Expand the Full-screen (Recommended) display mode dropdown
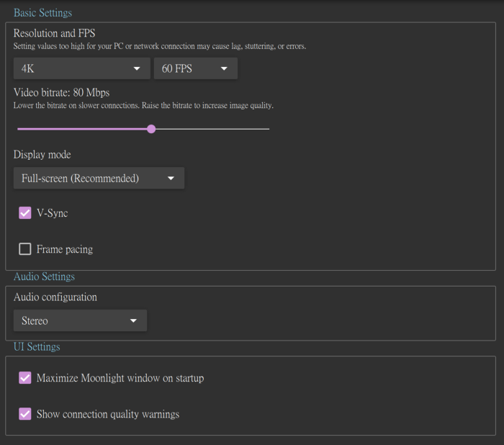Image resolution: width=504 pixels, height=445 pixels. pyautogui.click(x=99, y=178)
